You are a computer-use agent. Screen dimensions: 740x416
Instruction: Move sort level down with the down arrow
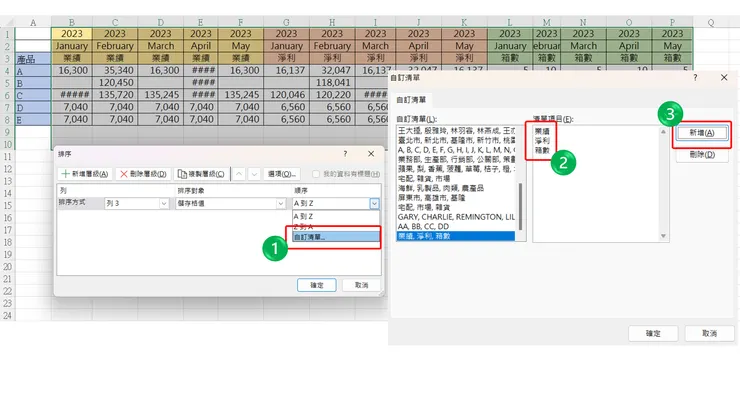pyautogui.click(x=254, y=174)
